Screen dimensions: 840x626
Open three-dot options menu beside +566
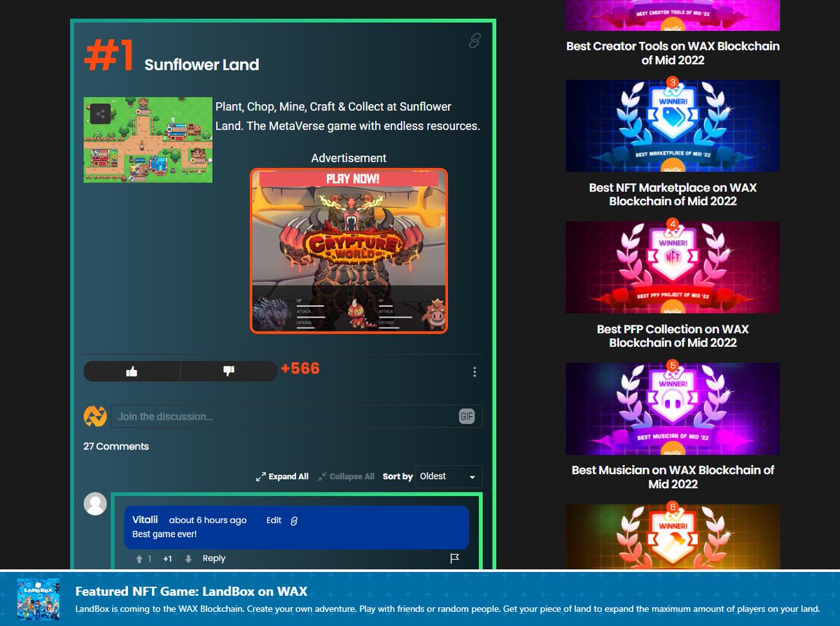coord(475,372)
